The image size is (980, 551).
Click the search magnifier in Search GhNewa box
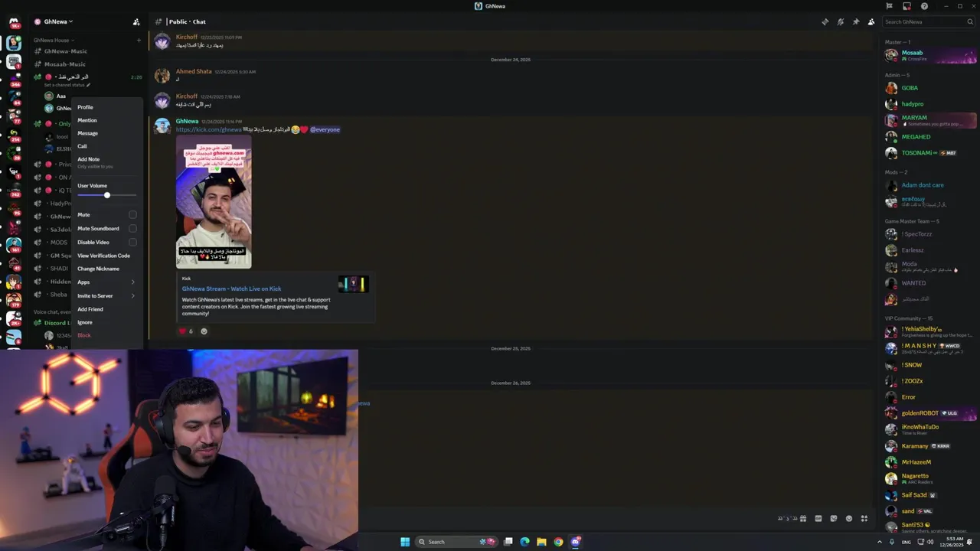969,21
